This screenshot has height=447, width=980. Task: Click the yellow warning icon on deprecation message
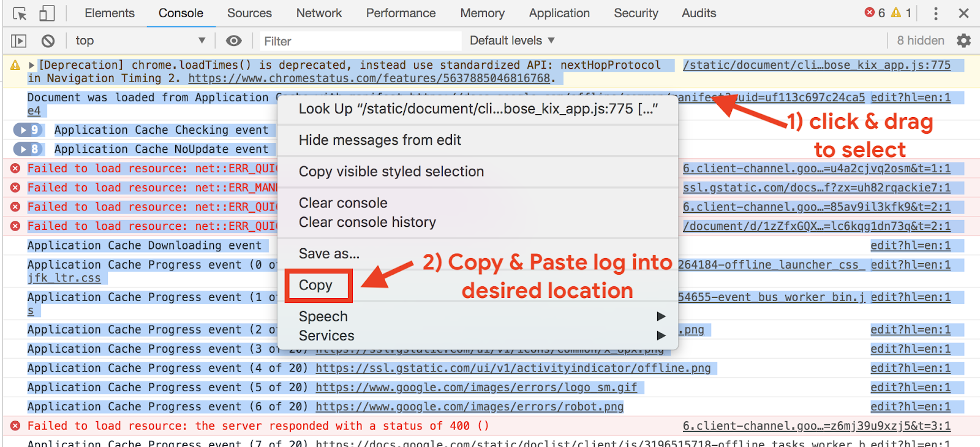pyautogui.click(x=15, y=65)
